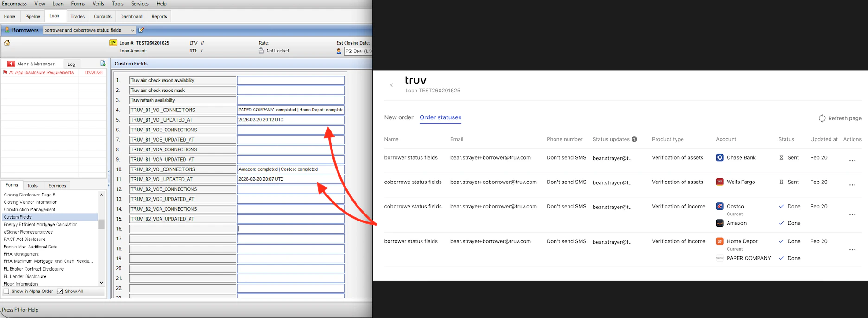Click the hourglass Sent icon for Wells Fargo
The height and width of the screenshot is (318, 868).
781,182
